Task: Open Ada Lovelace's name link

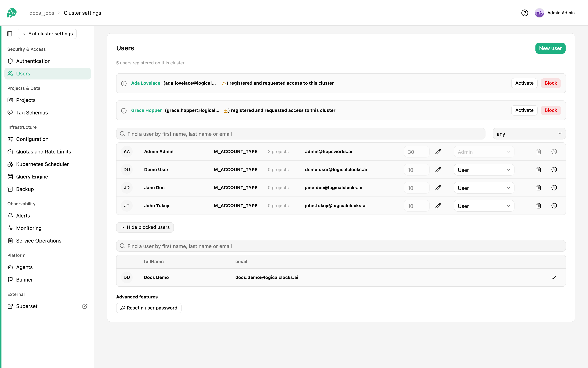Action: click(146, 83)
